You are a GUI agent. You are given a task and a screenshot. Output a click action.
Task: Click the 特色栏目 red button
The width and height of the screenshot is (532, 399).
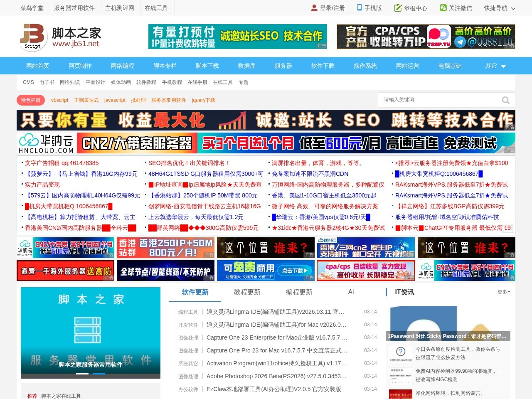pos(31,100)
